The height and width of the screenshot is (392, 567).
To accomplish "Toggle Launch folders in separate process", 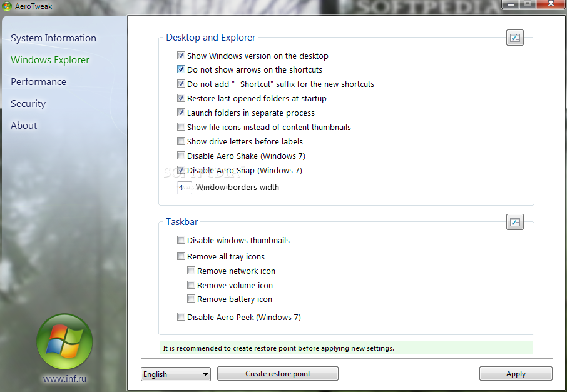I will coord(181,113).
